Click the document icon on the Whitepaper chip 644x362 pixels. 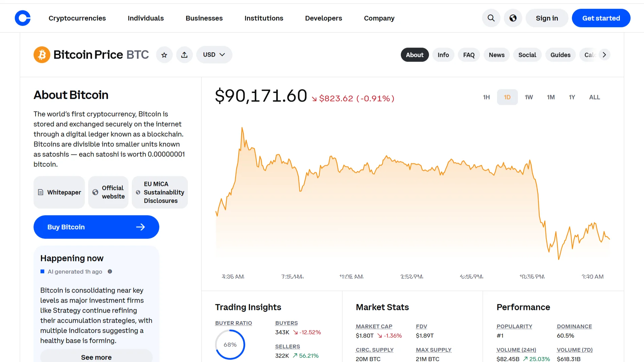pos(41,192)
